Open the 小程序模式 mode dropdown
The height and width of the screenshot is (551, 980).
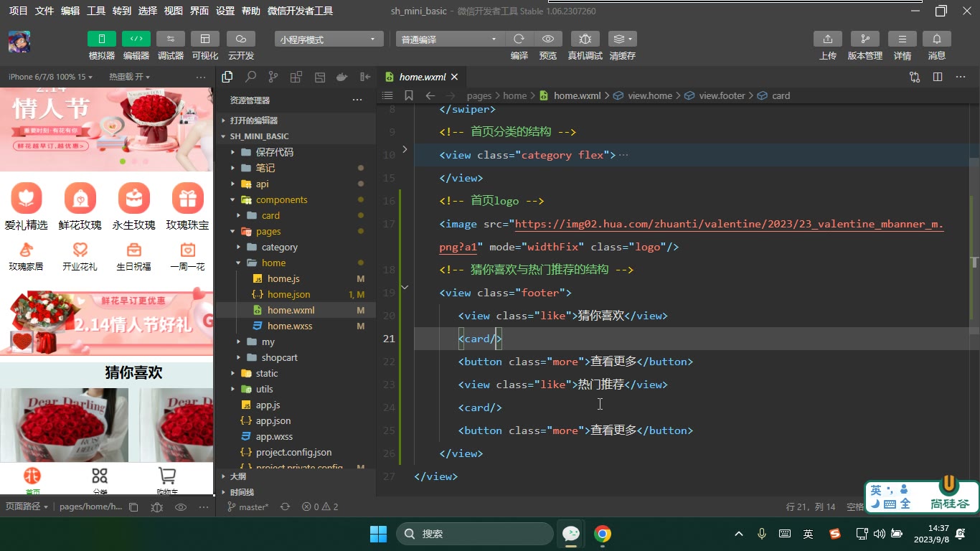click(329, 39)
